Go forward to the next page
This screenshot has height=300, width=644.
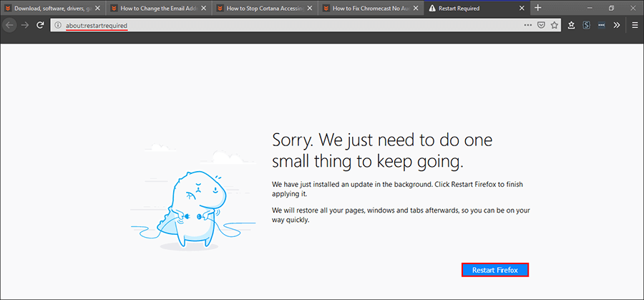click(25, 26)
